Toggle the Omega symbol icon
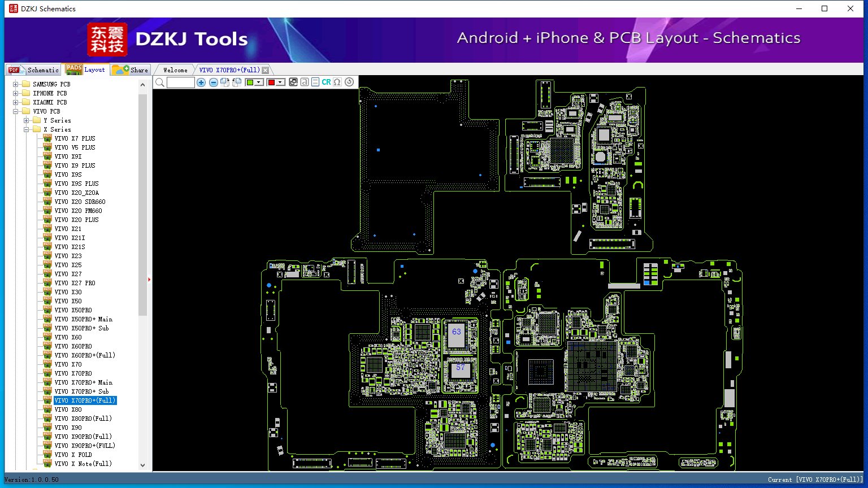The height and width of the screenshot is (488, 868). (x=337, y=82)
